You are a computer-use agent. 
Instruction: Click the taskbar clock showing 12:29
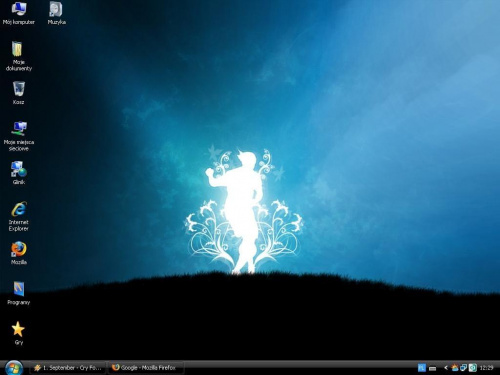486,368
